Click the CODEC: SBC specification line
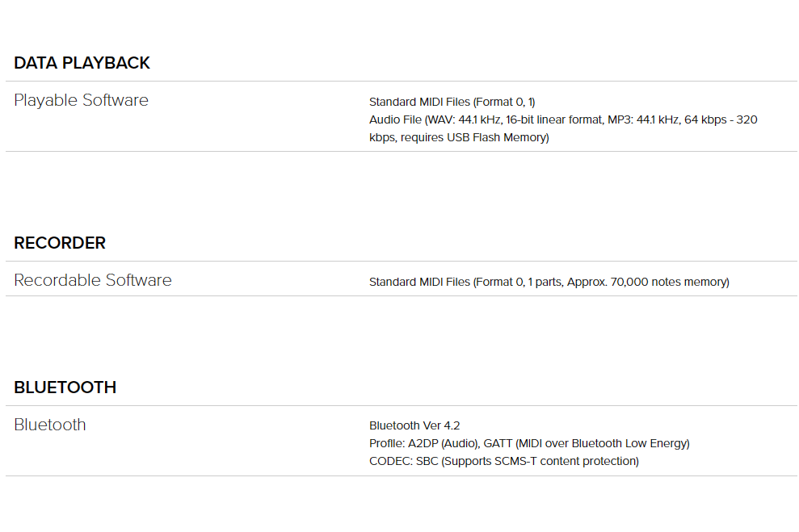This screenshot has height=532, width=799. tap(503, 461)
